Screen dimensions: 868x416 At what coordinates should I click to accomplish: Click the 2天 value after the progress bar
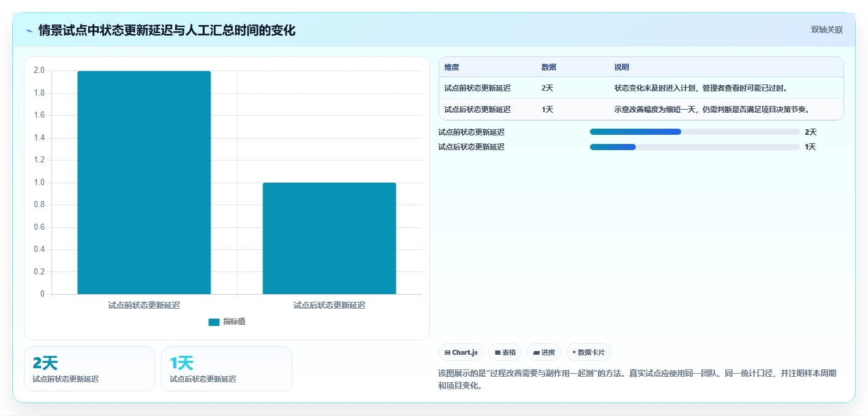(x=810, y=132)
